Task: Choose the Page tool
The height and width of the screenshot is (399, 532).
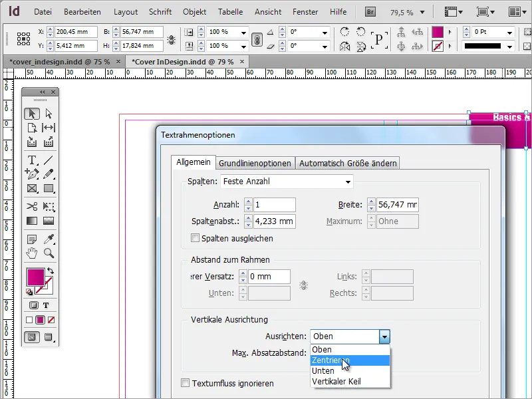Action: click(x=32, y=128)
